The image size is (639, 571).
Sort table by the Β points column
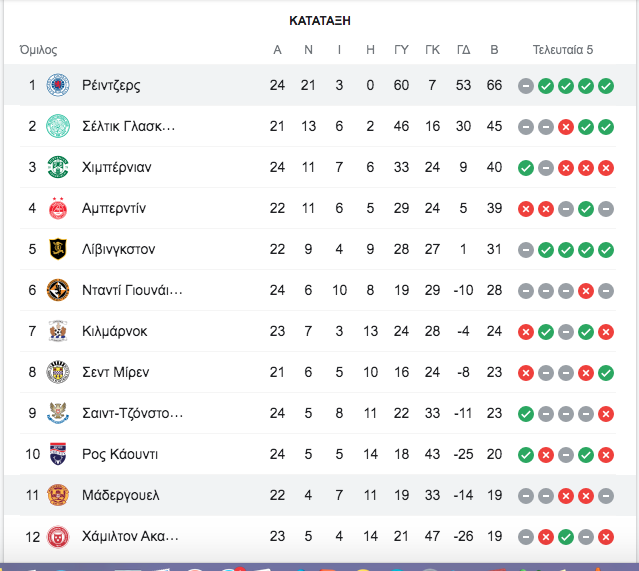494,50
